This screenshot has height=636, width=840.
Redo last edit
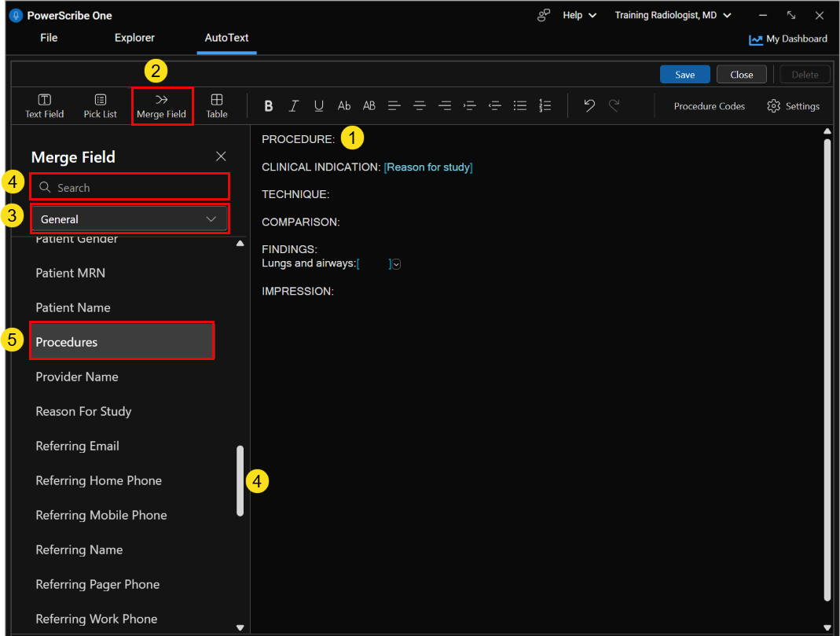tap(614, 105)
